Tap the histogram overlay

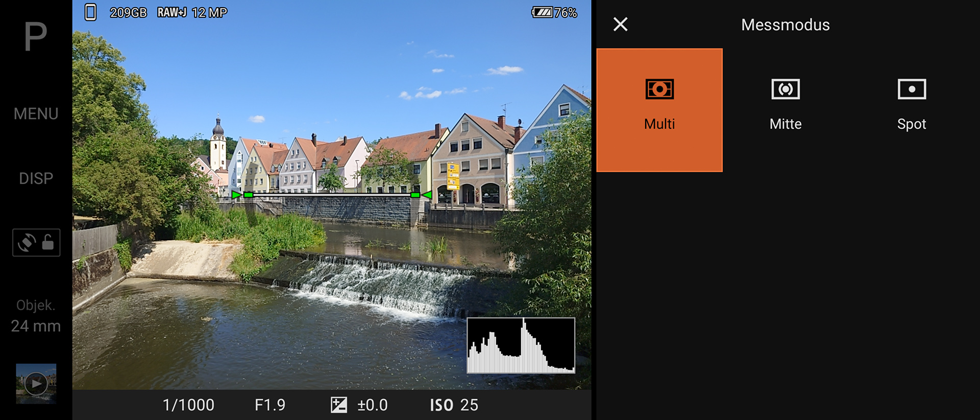[x=521, y=345]
